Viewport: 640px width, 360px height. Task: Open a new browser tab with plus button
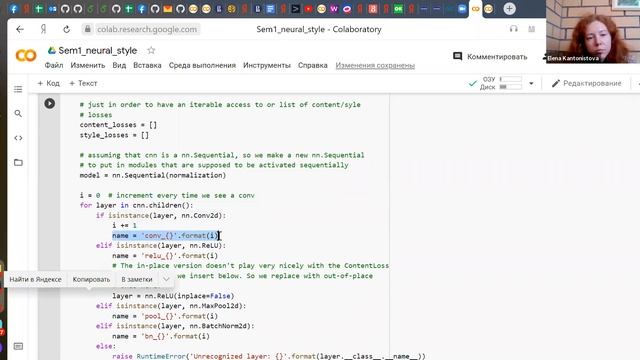tap(509, 9)
